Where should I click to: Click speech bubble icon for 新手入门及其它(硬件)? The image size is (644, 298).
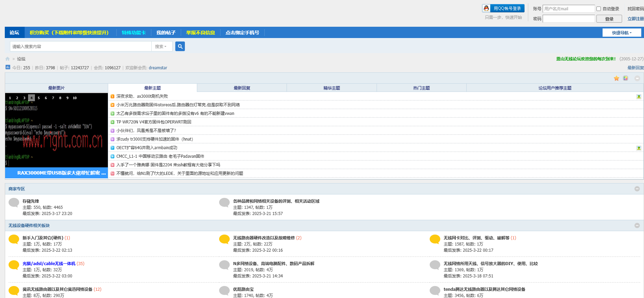point(14,239)
